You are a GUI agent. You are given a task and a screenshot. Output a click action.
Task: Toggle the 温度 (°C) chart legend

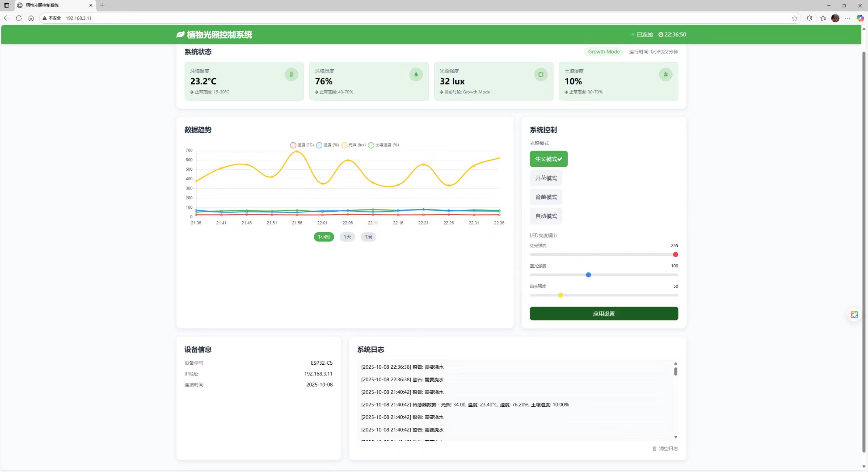click(x=302, y=145)
